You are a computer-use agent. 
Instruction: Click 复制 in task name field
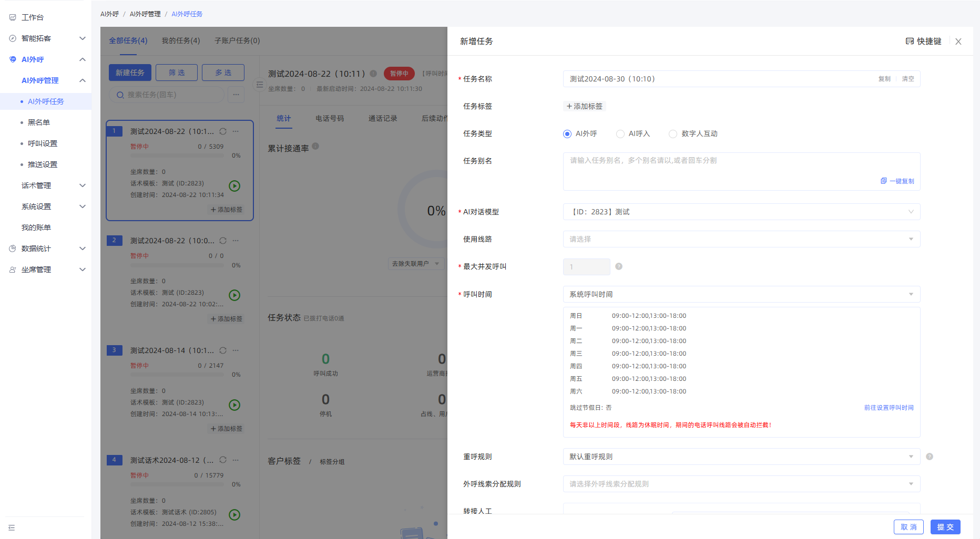click(884, 79)
